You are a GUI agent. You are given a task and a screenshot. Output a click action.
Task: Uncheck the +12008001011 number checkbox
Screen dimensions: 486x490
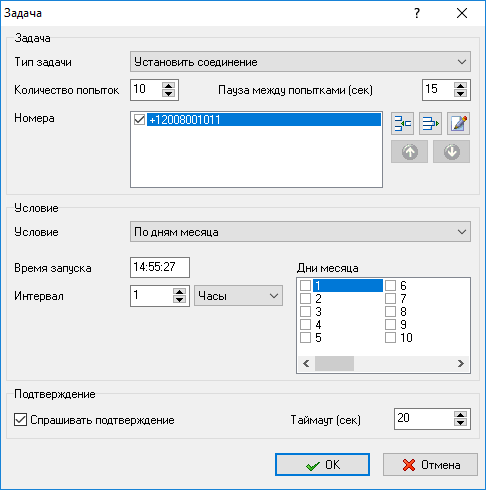pos(139,119)
